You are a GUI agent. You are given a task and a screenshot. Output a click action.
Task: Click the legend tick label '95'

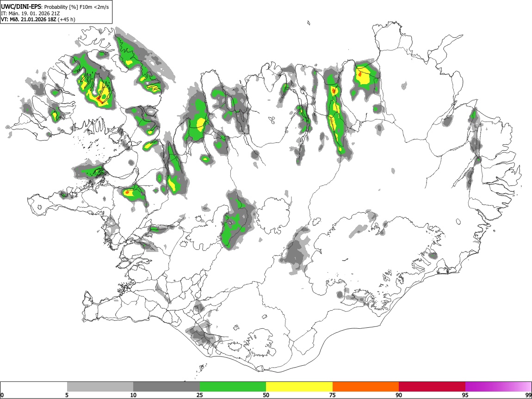[465, 395]
